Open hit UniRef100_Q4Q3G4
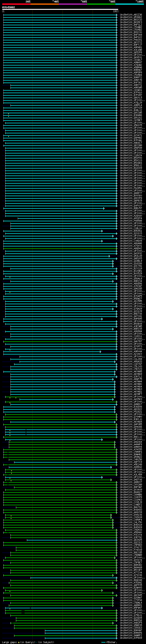This screenshot has width=146, height=644. tap(131, 442)
